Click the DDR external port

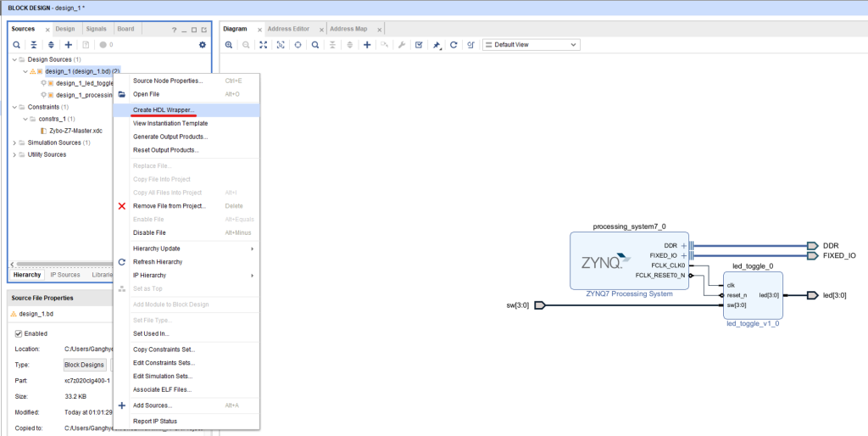[x=813, y=246]
